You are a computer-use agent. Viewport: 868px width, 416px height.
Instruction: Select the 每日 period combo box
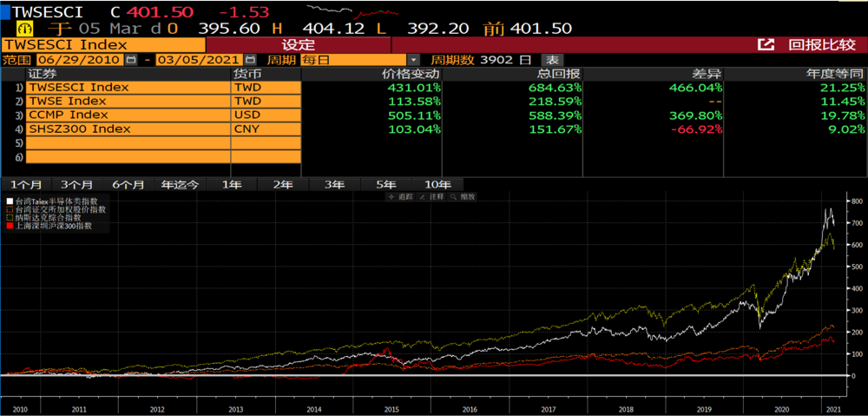point(354,60)
